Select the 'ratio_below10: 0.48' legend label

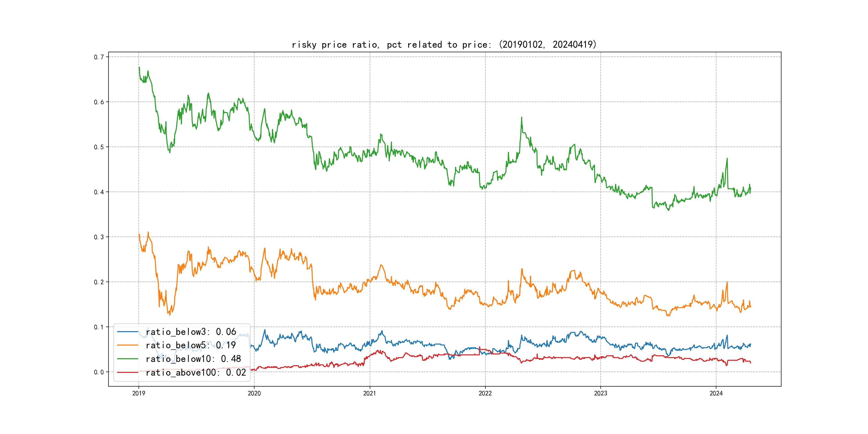click(193, 359)
